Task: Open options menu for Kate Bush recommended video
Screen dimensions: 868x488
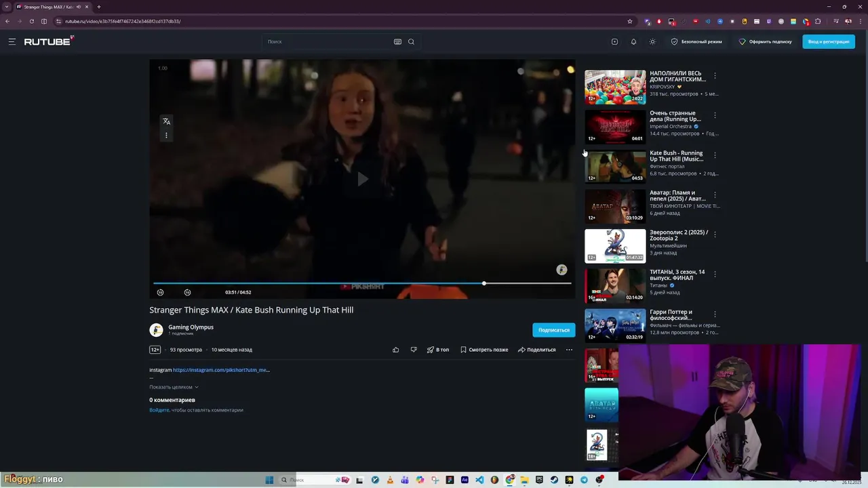Action: [715, 156]
